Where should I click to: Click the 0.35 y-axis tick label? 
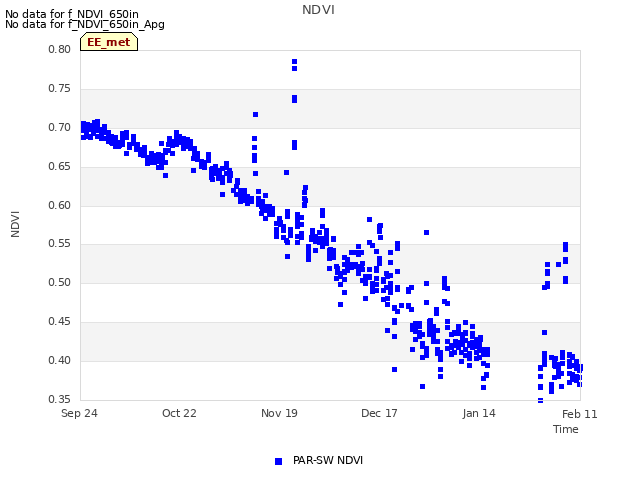click(x=60, y=399)
